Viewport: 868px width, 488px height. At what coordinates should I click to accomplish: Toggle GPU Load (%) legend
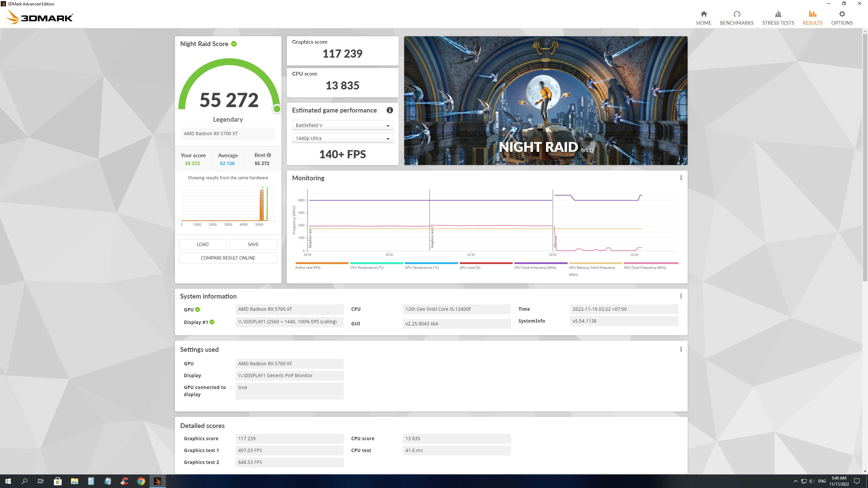486,265
